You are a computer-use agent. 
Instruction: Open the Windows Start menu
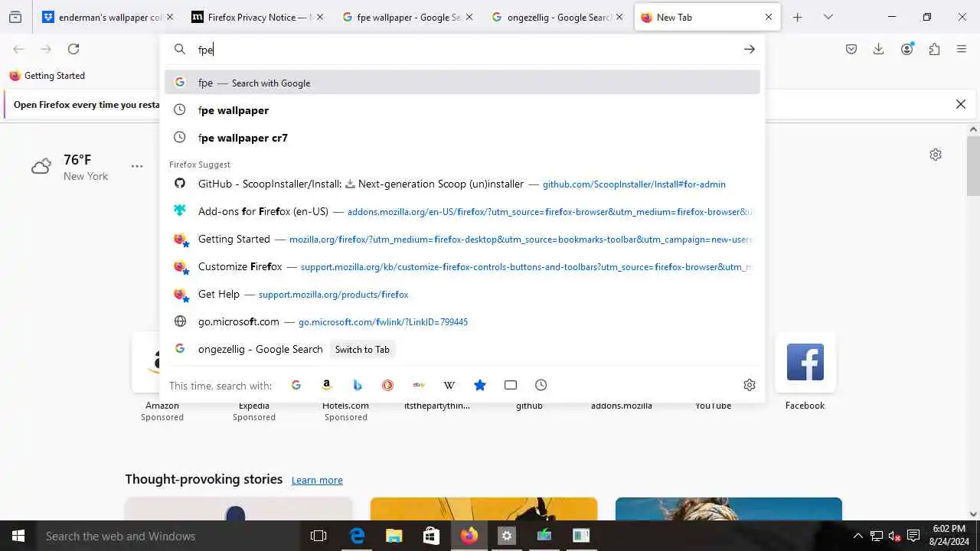18,536
